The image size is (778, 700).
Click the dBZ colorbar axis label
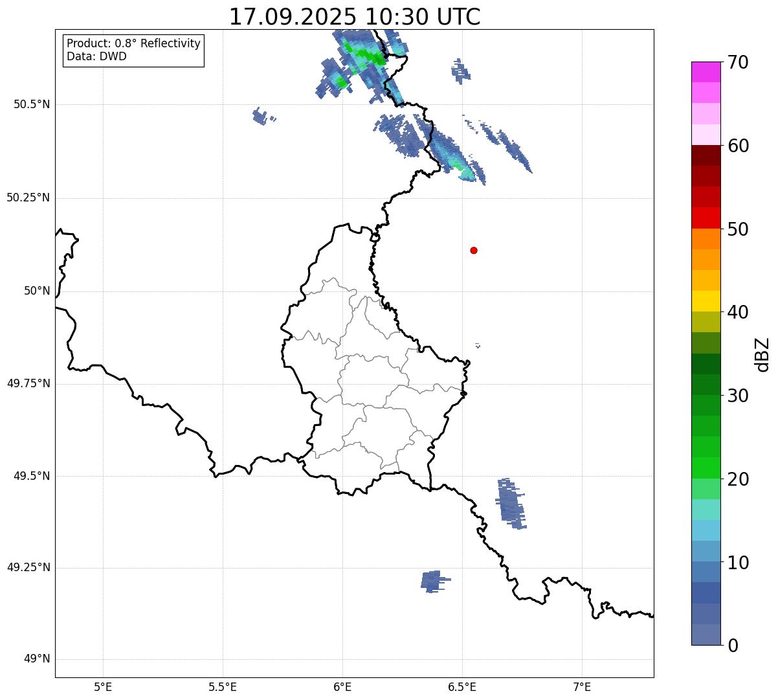762,354
